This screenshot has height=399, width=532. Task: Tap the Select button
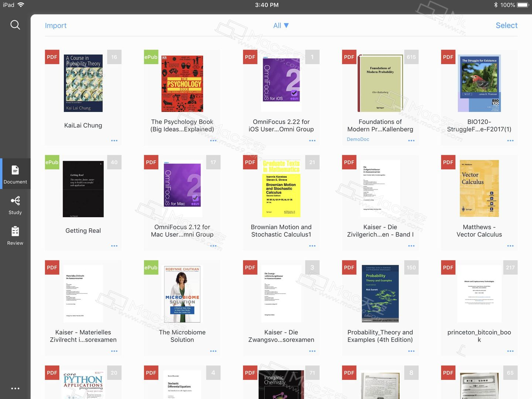coord(507,25)
